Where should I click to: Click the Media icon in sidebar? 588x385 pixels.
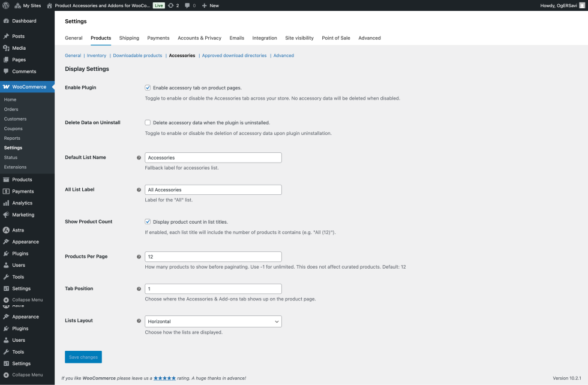pyautogui.click(x=6, y=48)
